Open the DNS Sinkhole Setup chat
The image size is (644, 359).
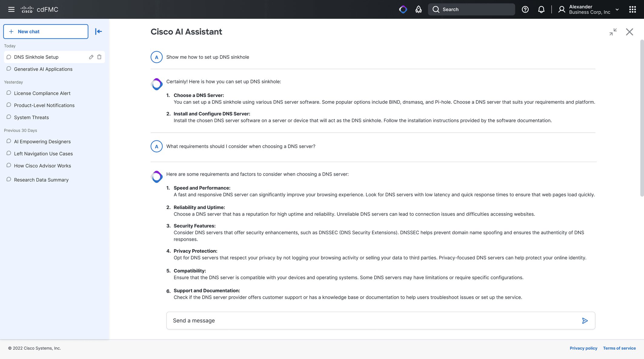(55, 57)
